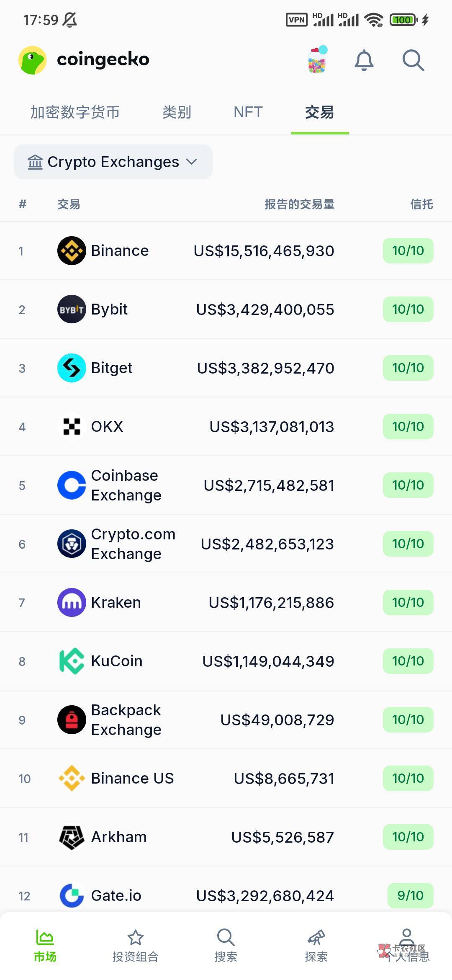Tap the candy jar icon
This screenshot has width=452, height=980.
click(317, 60)
